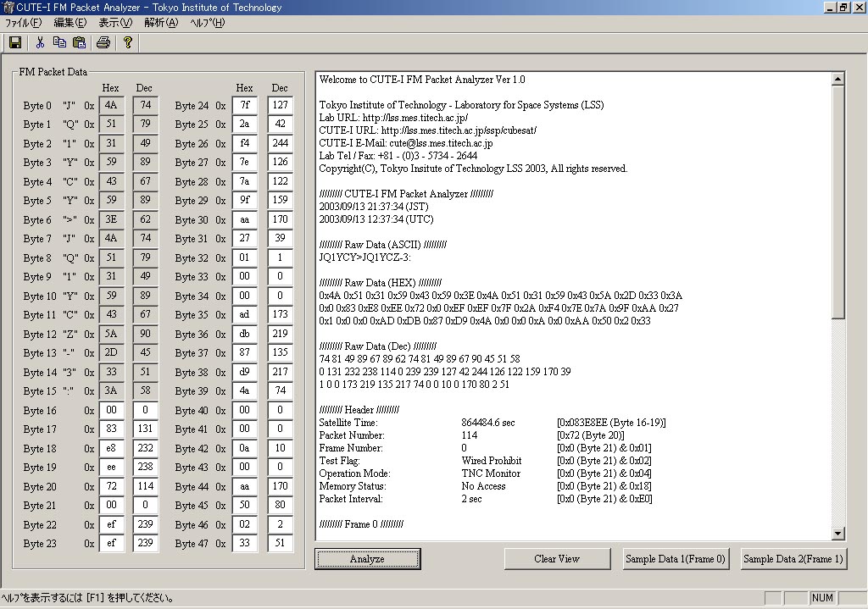Select the Hex field for Byte 20

click(x=111, y=487)
